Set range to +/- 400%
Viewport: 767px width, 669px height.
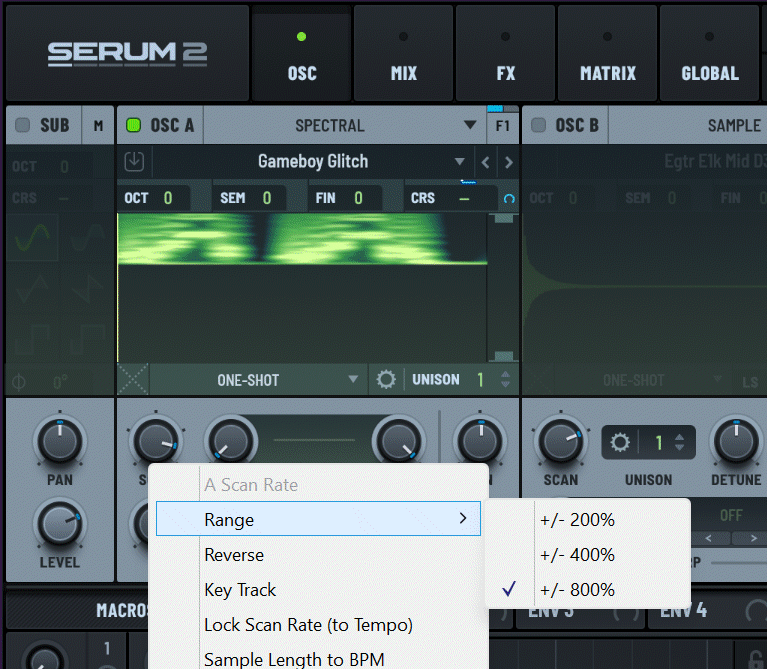(x=588, y=555)
